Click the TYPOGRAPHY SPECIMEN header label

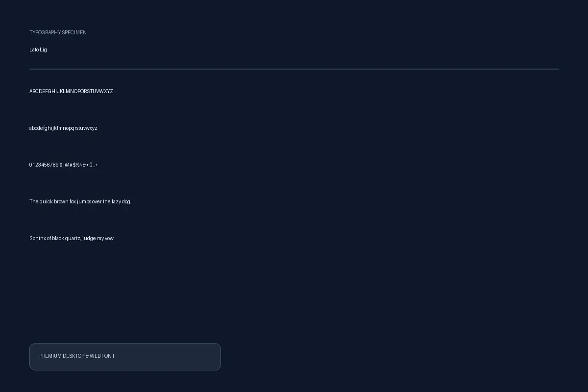(58, 32)
